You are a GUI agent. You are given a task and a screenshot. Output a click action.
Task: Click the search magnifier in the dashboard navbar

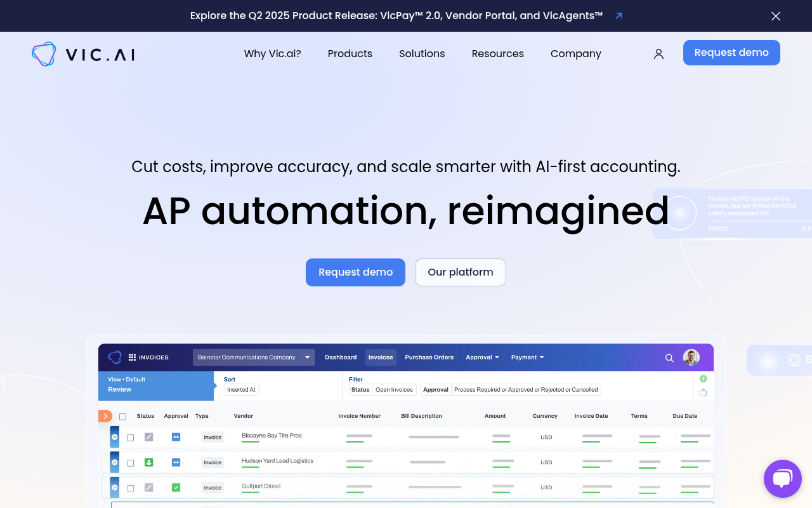point(669,358)
